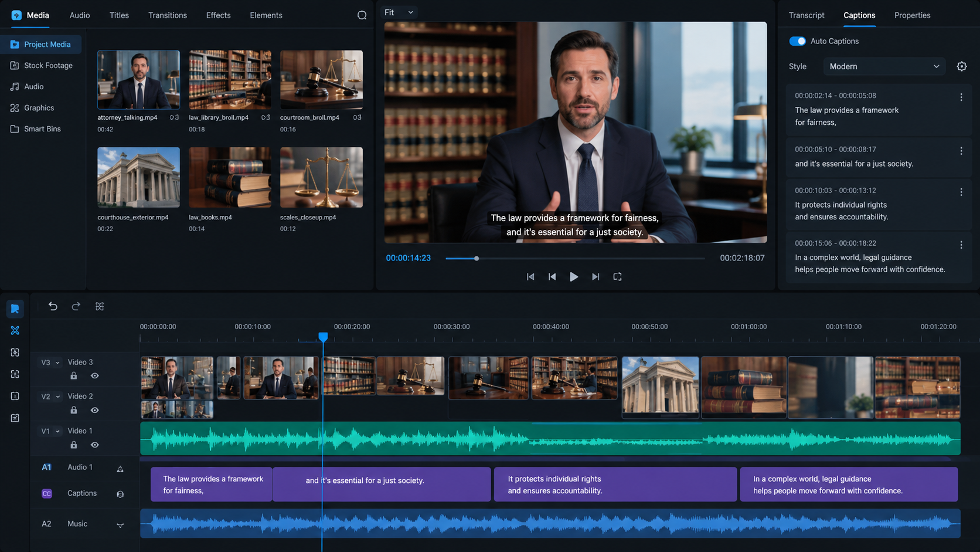The image size is (980, 552).
Task: Lock the Video 3 track
Action: (x=74, y=375)
